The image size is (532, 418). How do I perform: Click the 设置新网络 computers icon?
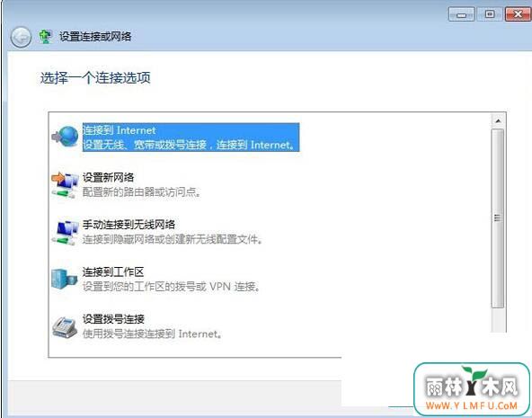65,184
